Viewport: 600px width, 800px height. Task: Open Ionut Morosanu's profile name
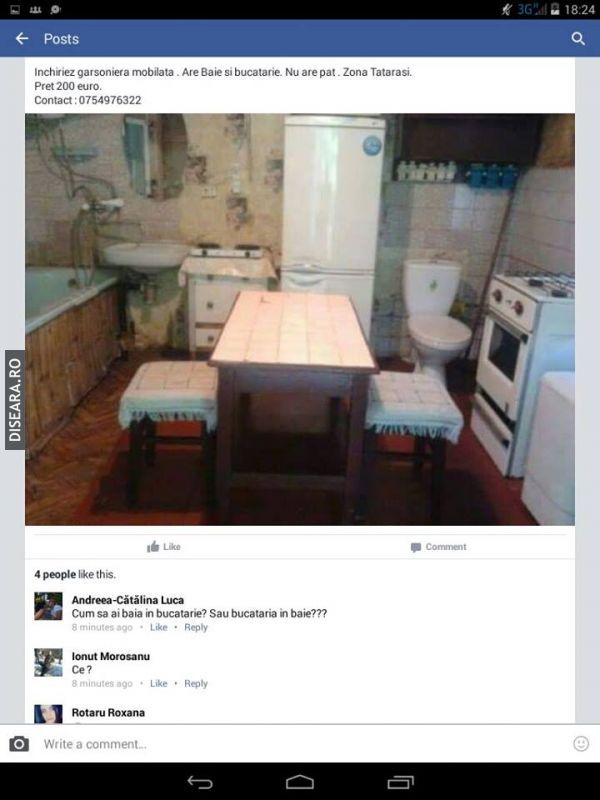(111, 656)
